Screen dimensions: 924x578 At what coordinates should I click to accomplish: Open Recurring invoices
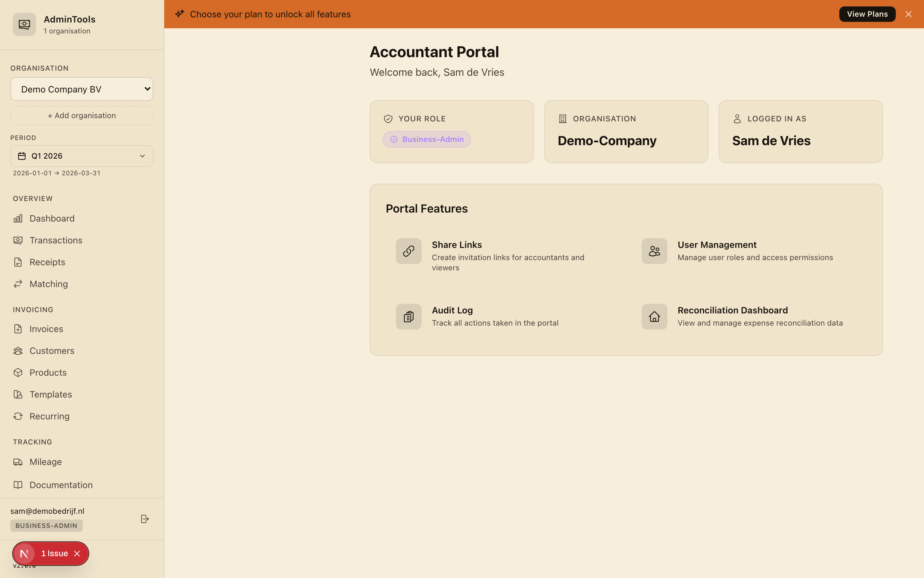click(x=82, y=416)
